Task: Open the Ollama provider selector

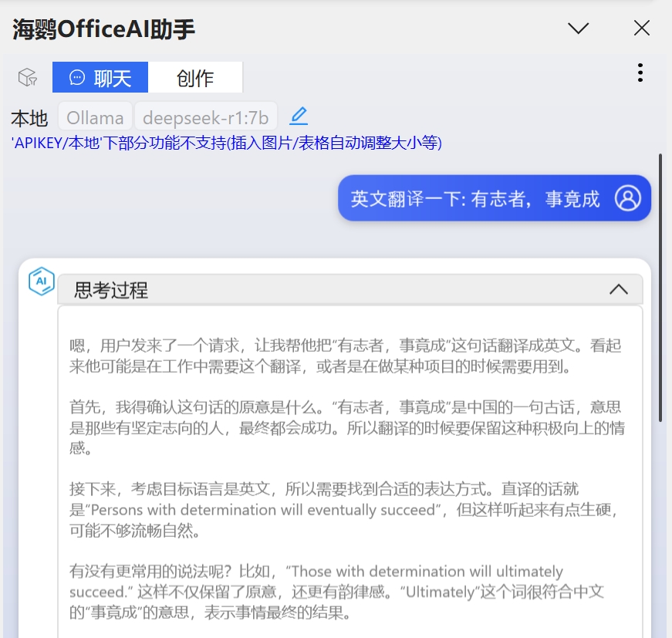Action: [x=94, y=116]
